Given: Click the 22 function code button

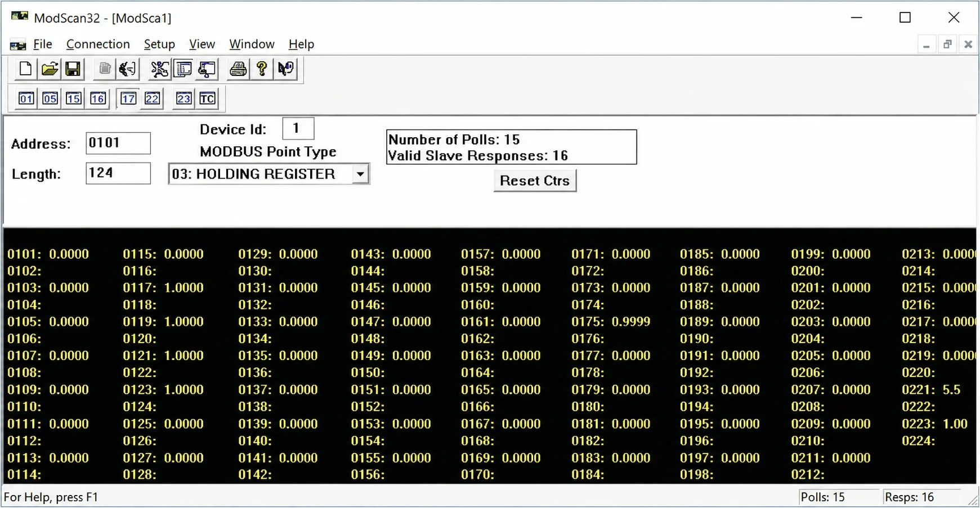Looking at the screenshot, I should pos(152,98).
